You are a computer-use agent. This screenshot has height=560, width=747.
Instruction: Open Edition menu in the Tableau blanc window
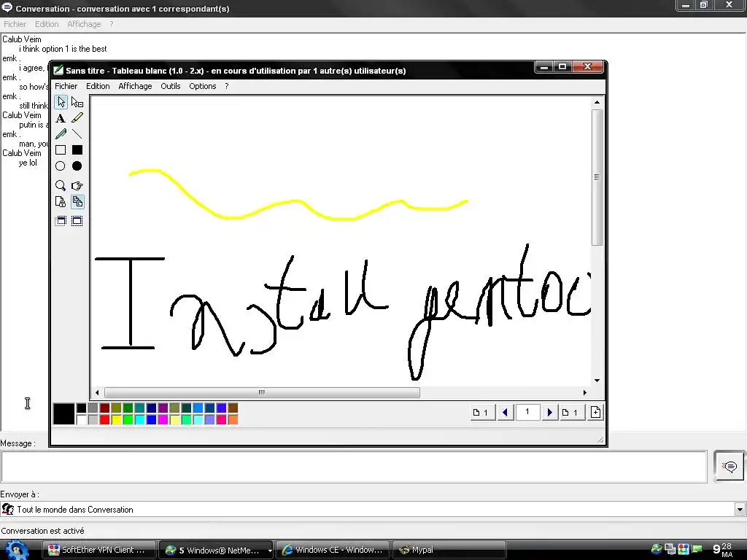pyautogui.click(x=98, y=86)
